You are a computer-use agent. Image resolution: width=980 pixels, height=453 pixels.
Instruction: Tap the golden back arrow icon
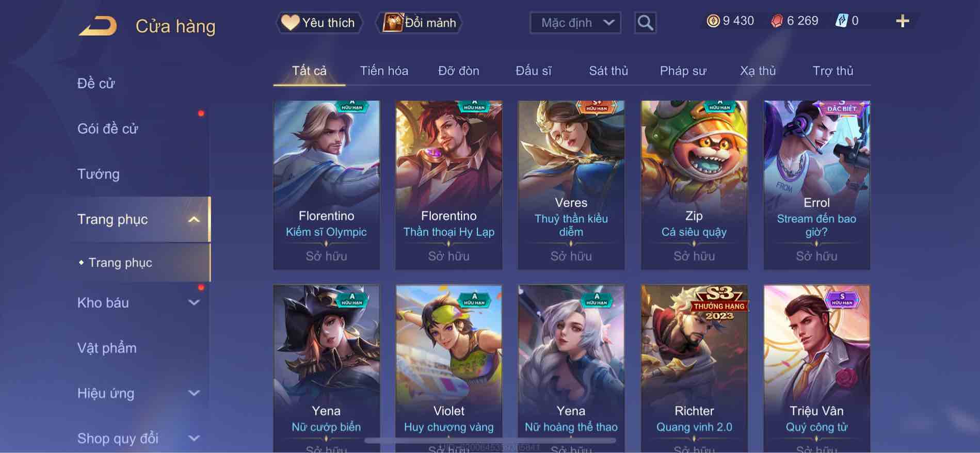tap(98, 26)
